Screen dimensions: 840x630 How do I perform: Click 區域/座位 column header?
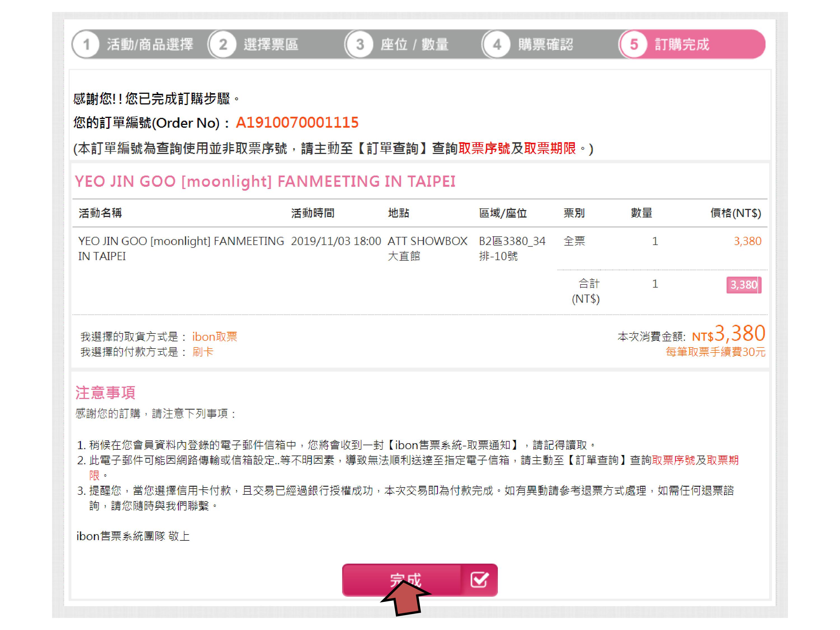(x=503, y=213)
